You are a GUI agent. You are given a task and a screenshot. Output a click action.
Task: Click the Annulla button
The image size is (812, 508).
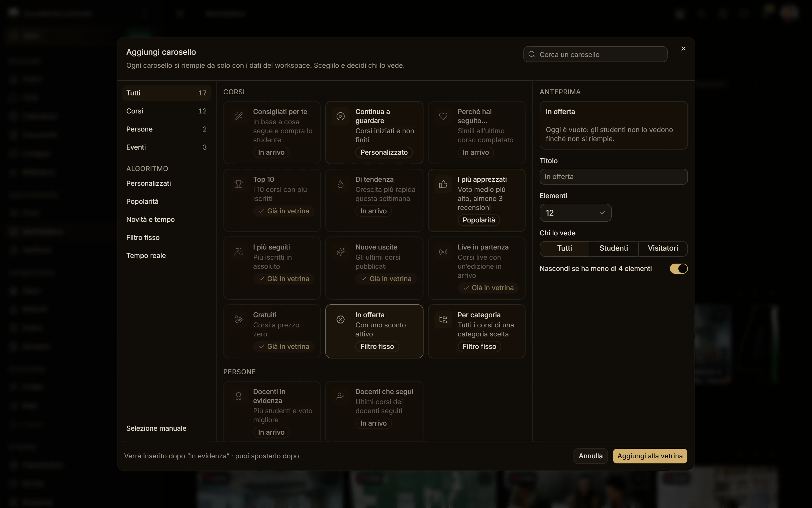tap(590, 456)
